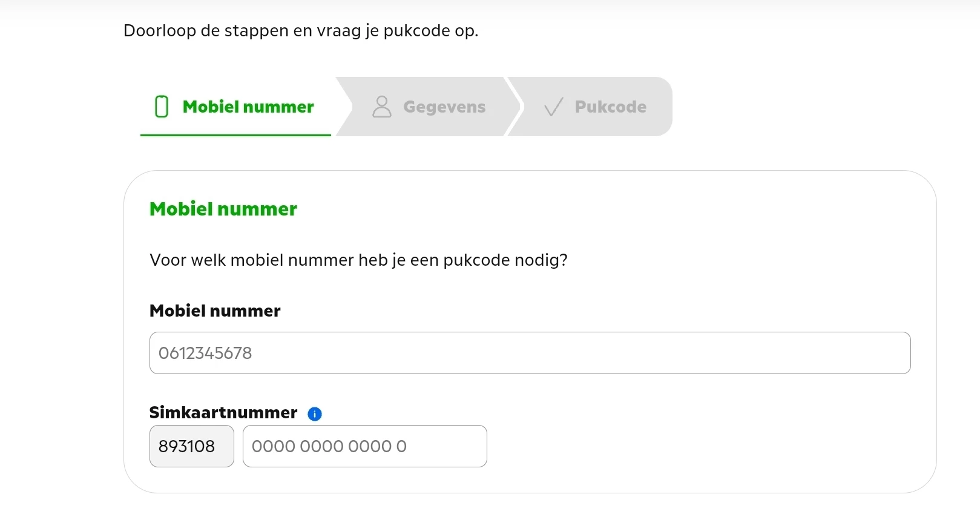Screen dimensions: 980x520
Task: Click the green Mobiel nummer card heading
Action: (x=223, y=209)
